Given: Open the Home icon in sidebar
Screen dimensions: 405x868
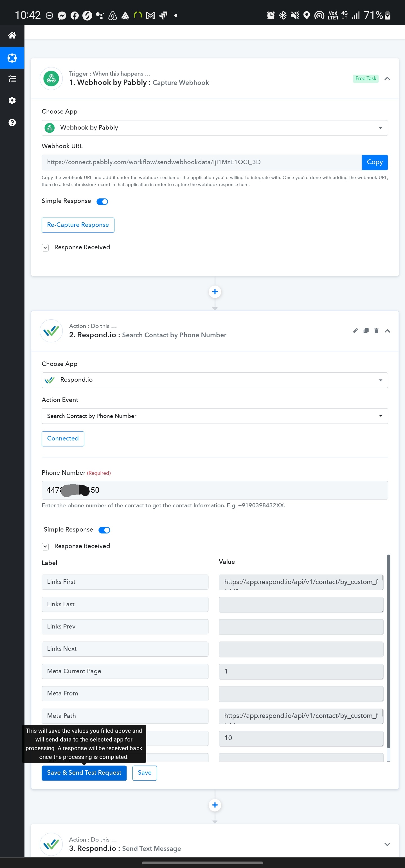Looking at the screenshot, I should (12, 35).
